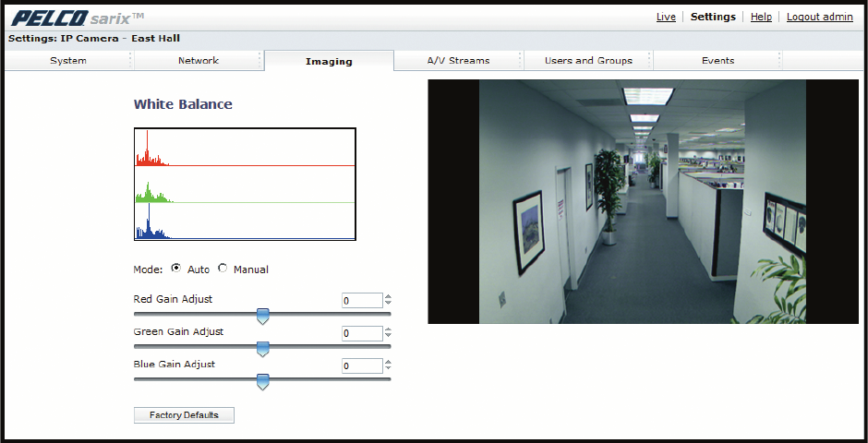Open the Help link
Image resolution: width=868 pixels, height=443 pixels.
761,17
